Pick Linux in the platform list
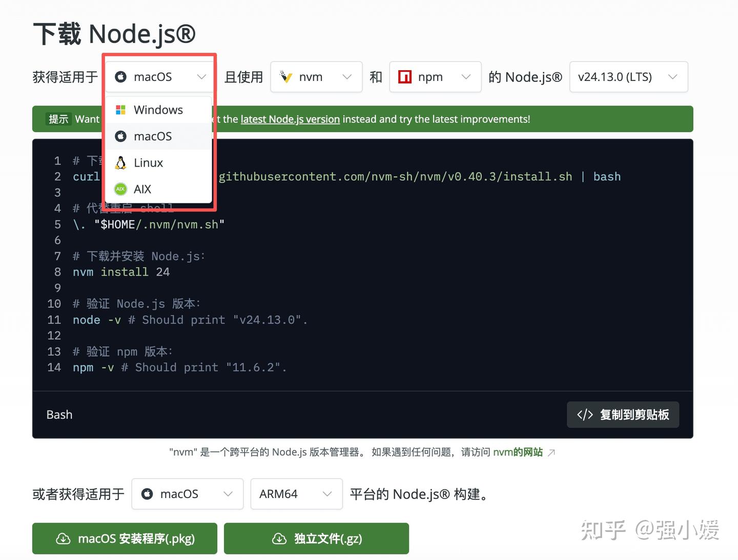Image resolution: width=738 pixels, height=560 pixels. coord(158,163)
